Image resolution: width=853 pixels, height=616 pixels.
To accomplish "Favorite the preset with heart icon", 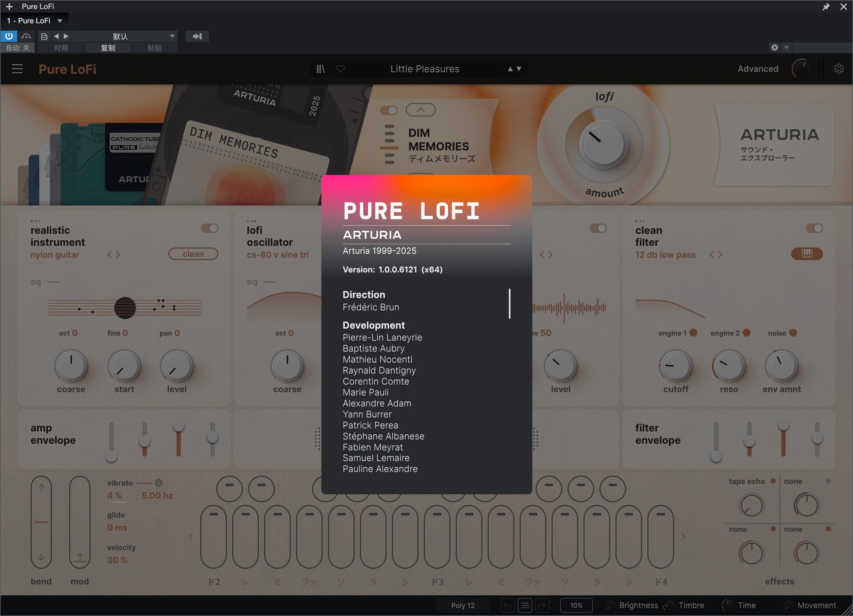I will pyautogui.click(x=341, y=69).
